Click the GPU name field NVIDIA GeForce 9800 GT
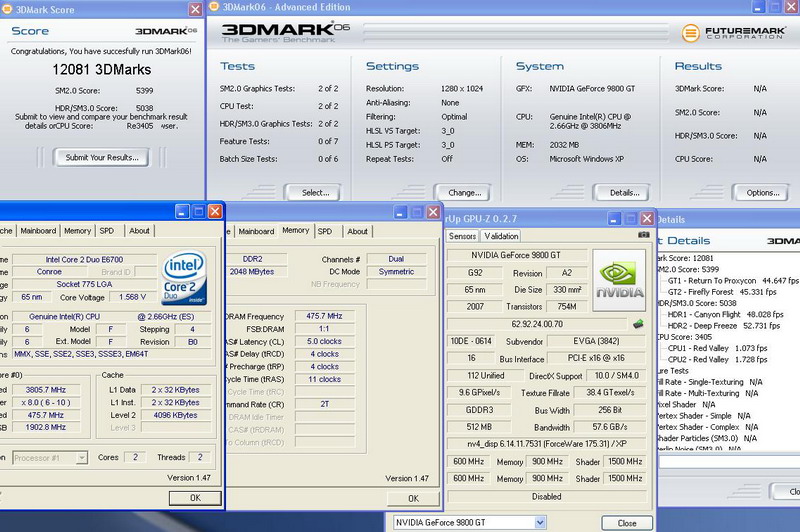Viewport: 800px width, 532px height. (x=516, y=255)
